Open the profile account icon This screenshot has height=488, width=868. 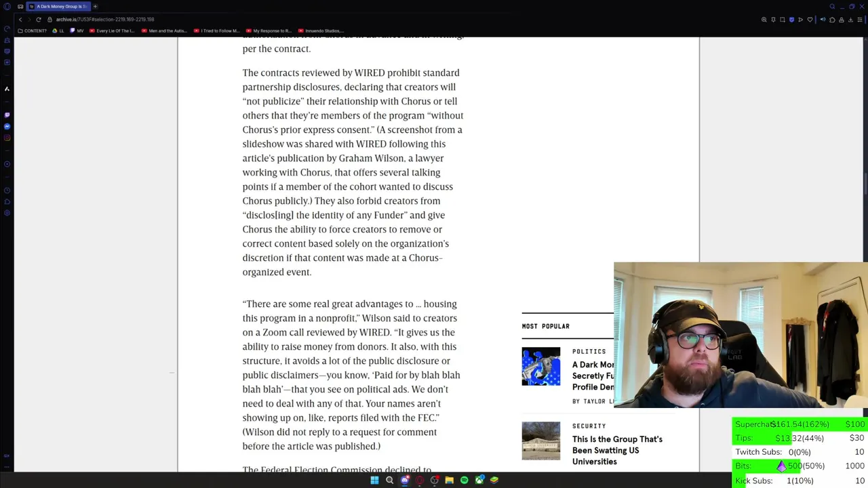click(x=842, y=20)
